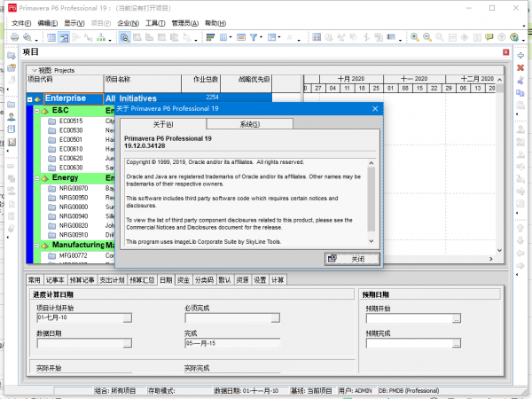The height and width of the screenshot is (399, 532).
Task: Collapse the Enterprise root node
Action: pyautogui.click(x=30, y=99)
